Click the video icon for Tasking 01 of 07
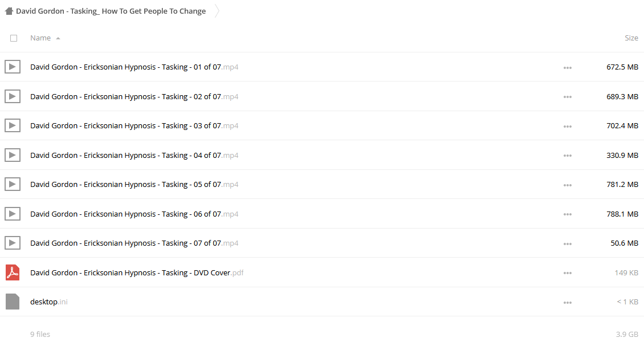 tap(13, 67)
